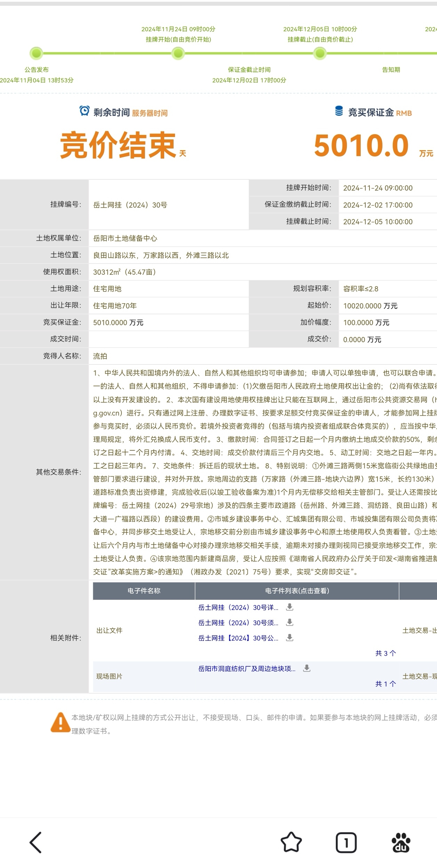Viewport: 437px width, 868px height.
Task: Open 岳阳市洞庭纺织厂及周边地块项… image link
Action: coord(247,669)
